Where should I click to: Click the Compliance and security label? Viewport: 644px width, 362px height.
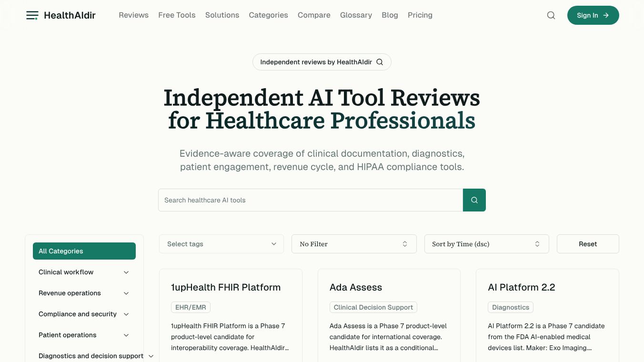pyautogui.click(x=78, y=314)
